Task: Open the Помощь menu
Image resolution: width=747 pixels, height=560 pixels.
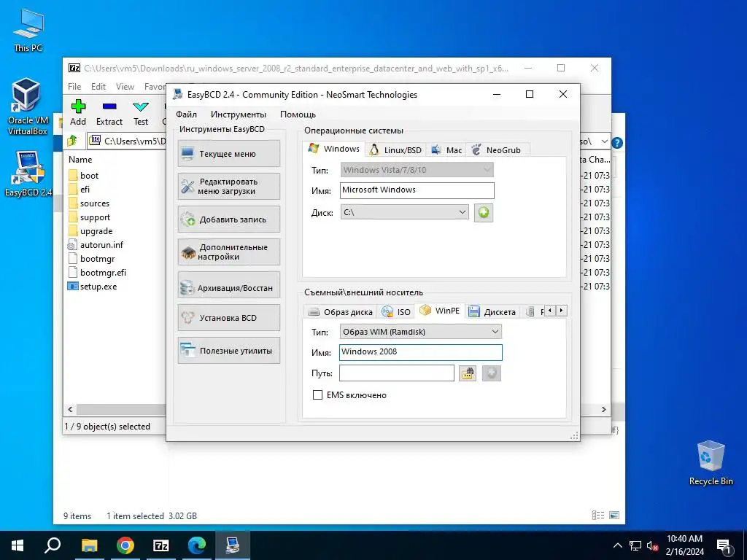Action: 298,114
